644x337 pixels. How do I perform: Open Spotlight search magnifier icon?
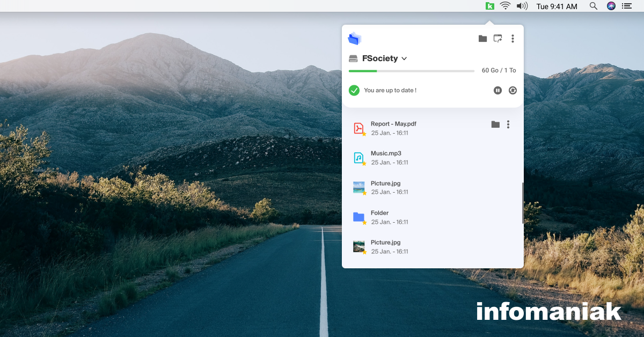pyautogui.click(x=593, y=6)
